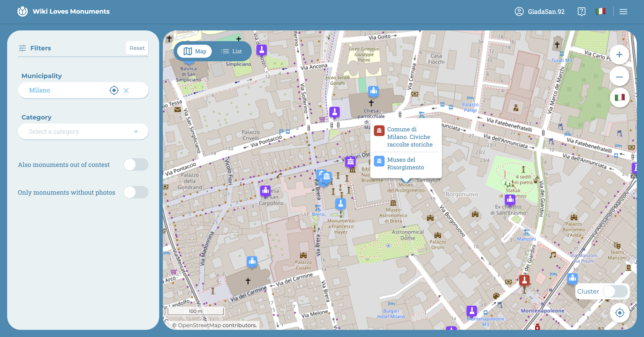644x337 pixels.
Task: Open the Select a category dropdown
Action: 83,132
